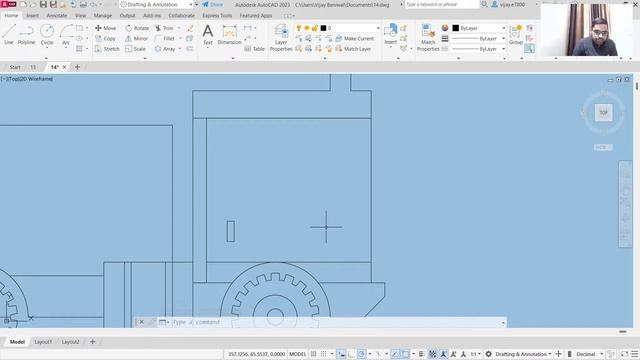Click the Share button
This screenshot has height=360, width=640.
[213, 4]
